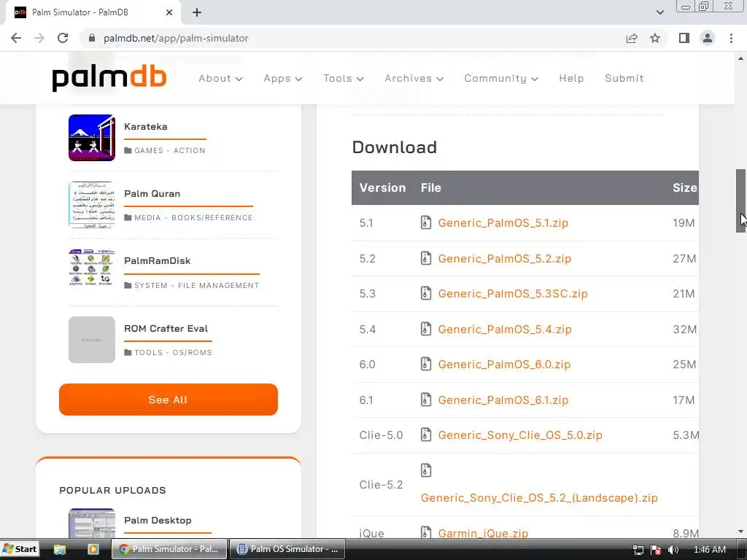This screenshot has width=747, height=560.
Task: Open the Chrome profile avatar icon
Action: click(708, 38)
